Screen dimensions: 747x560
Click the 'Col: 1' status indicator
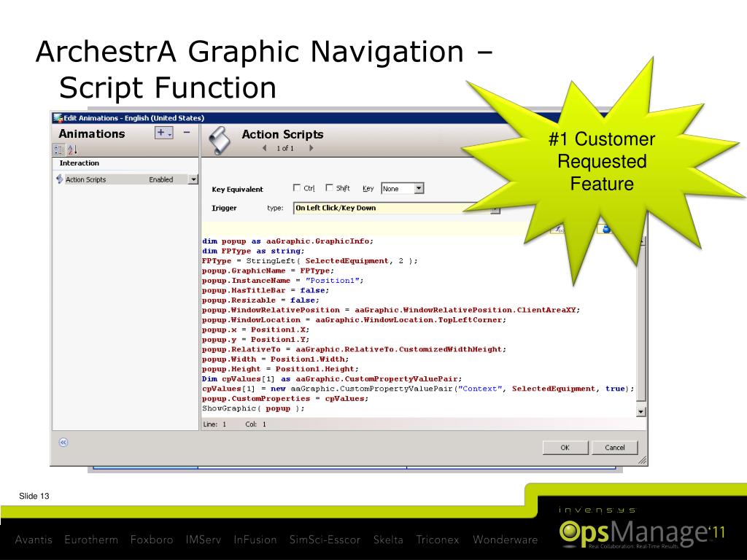(x=256, y=424)
